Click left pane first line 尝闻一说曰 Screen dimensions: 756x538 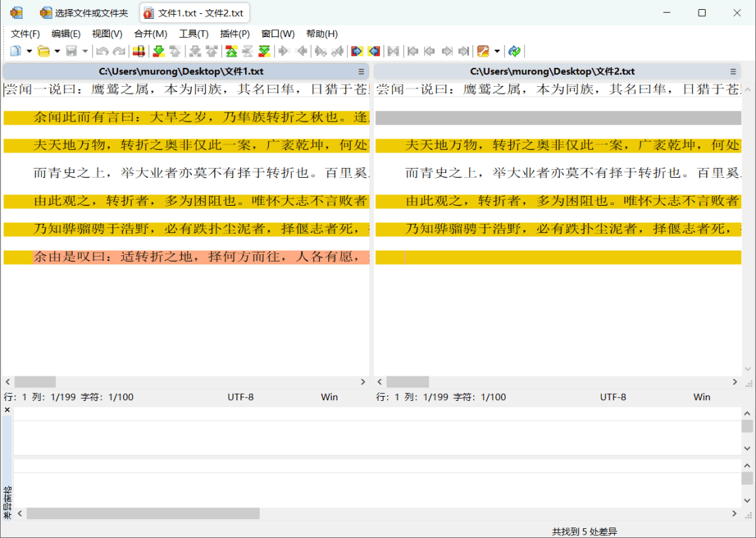(186, 90)
